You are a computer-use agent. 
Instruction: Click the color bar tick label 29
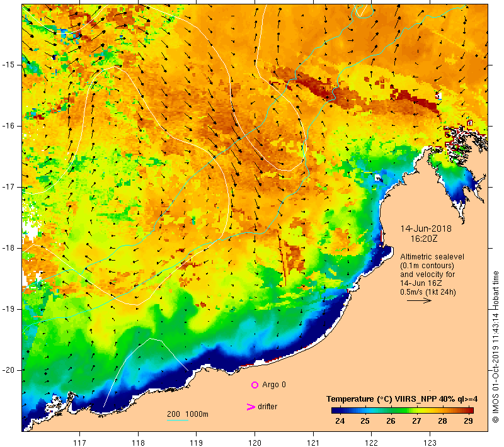coord(468,421)
